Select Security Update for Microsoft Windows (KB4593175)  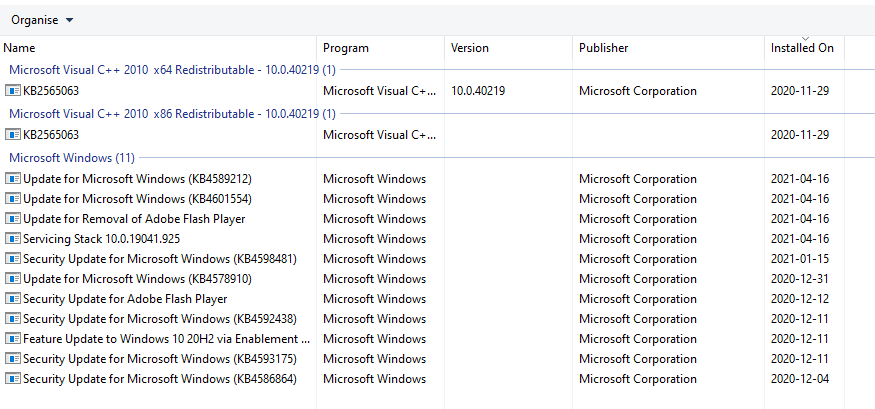tap(160, 358)
